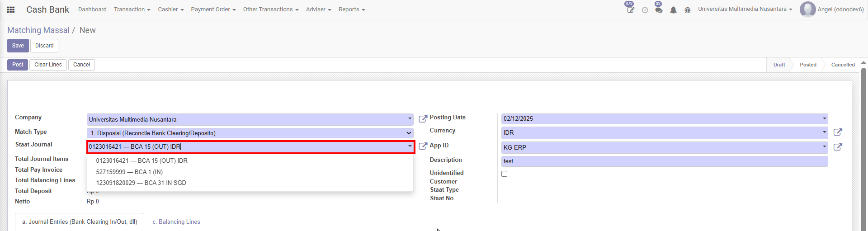The image size is (868, 231).
Task: Click the Description input field
Action: 665,161
